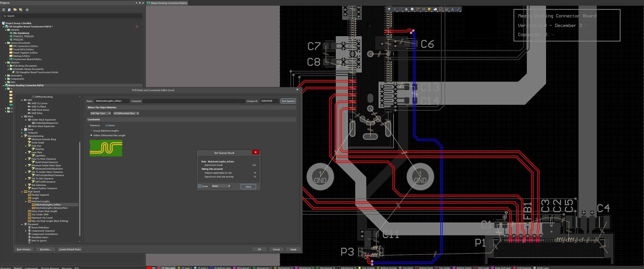Click the Test Queries button
This screenshot has width=644, height=269.
pos(288,101)
